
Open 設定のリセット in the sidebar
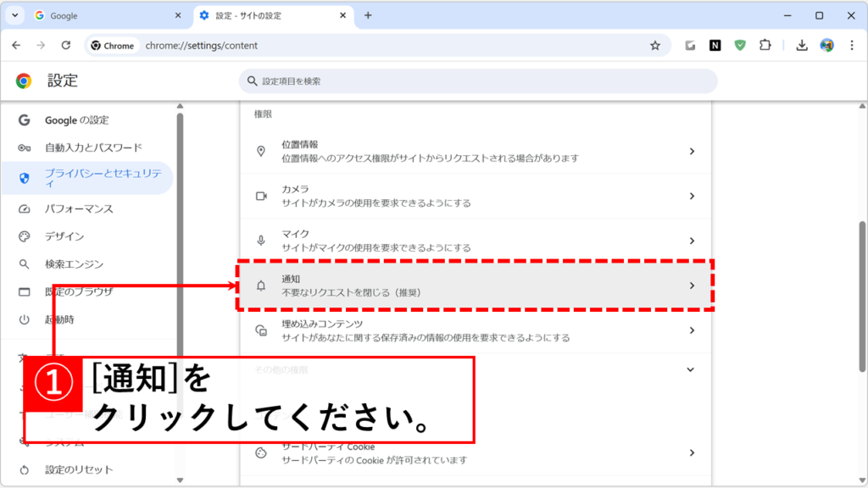click(x=87, y=469)
